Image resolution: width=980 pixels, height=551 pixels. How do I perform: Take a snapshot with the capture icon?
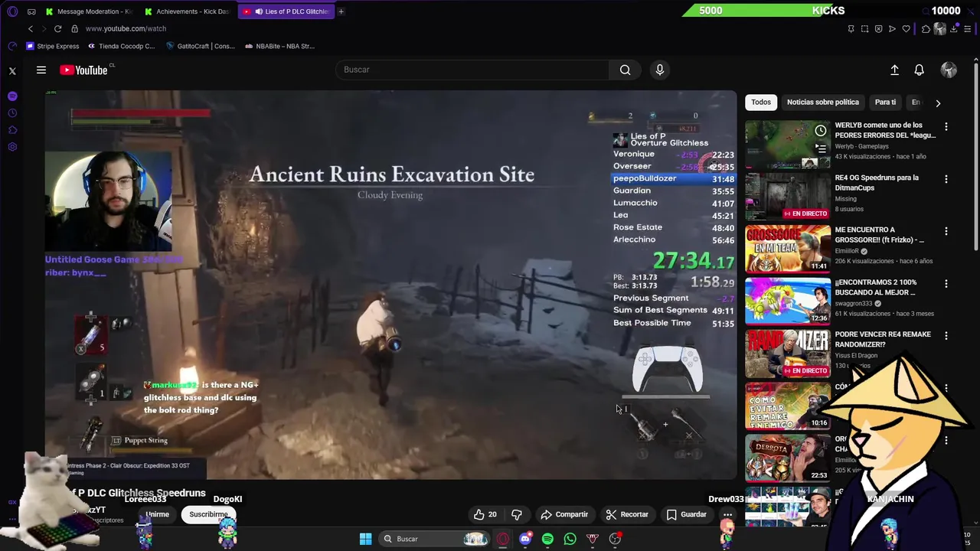(864, 29)
